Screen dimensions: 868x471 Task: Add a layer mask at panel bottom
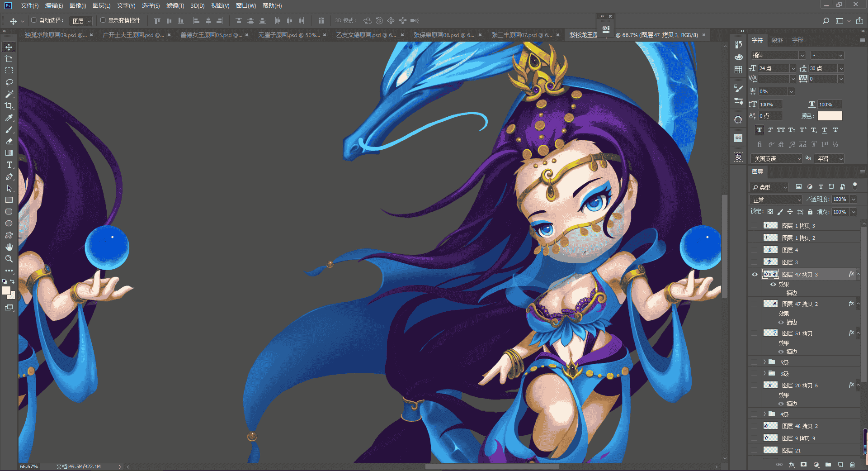point(803,465)
